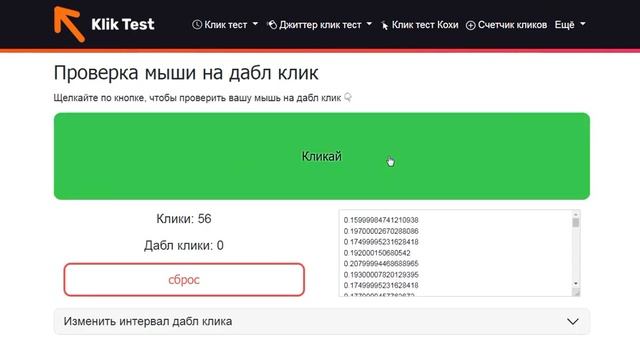Expand the Ещё dropdown menu
Screen dimensions: 640x360
click(x=570, y=25)
